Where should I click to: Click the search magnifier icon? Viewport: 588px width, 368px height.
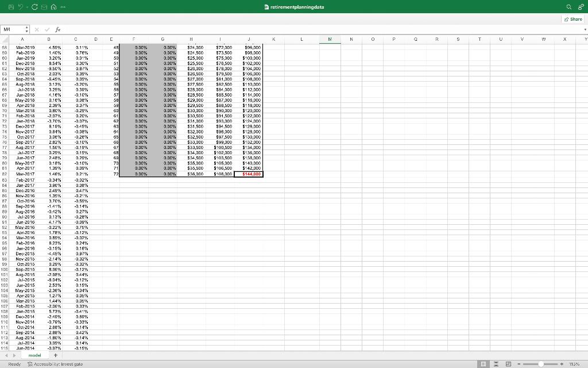pyautogui.click(x=569, y=7)
